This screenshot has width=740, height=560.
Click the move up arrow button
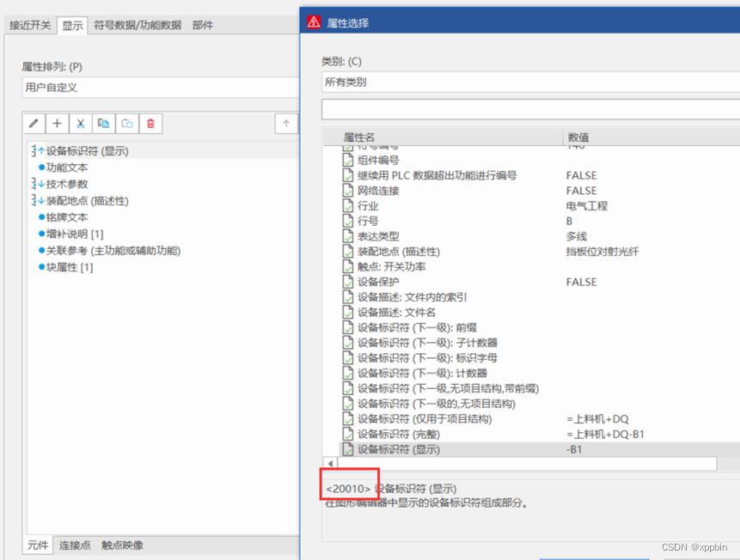pyautogui.click(x=286, y=124)
